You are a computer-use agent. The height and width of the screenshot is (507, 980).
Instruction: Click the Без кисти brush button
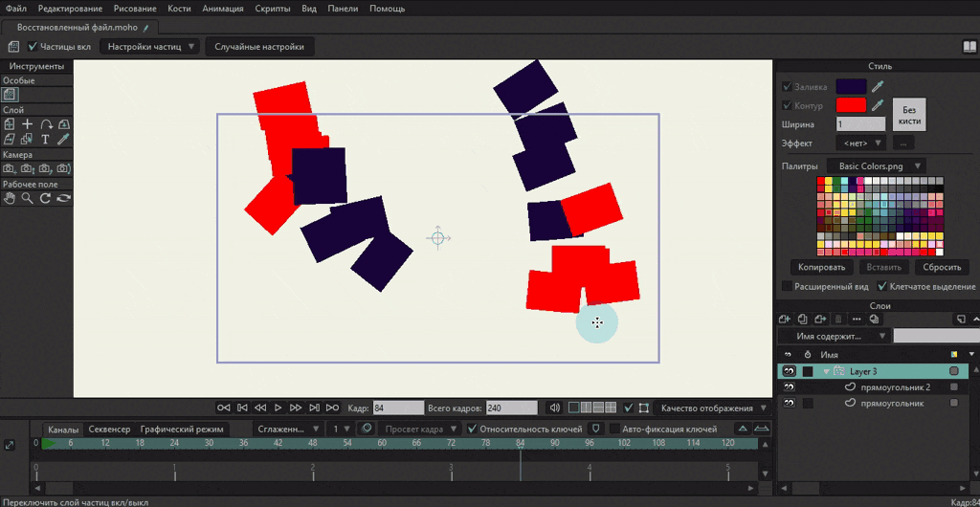click(x=909, y=114)
